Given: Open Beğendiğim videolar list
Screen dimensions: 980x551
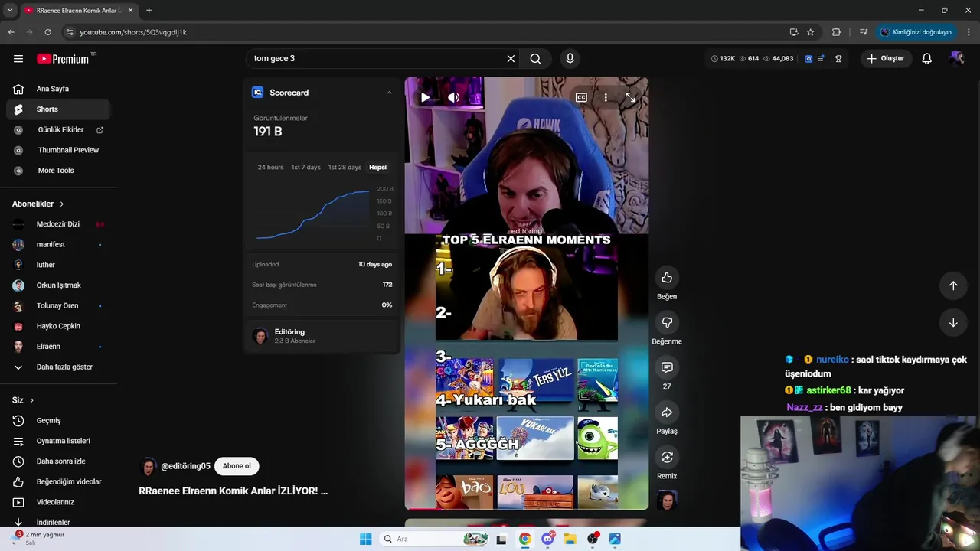Looking at the screenshot, I should [x=58, y=482].
